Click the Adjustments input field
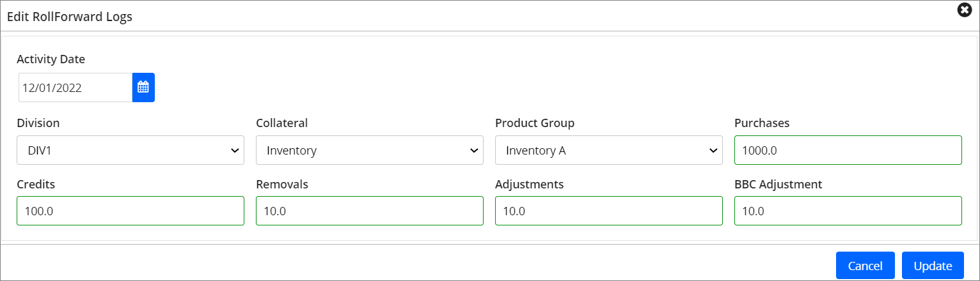The width and height of the screenshot is (980, 281). pyautogui.click(x=608, y=211)
